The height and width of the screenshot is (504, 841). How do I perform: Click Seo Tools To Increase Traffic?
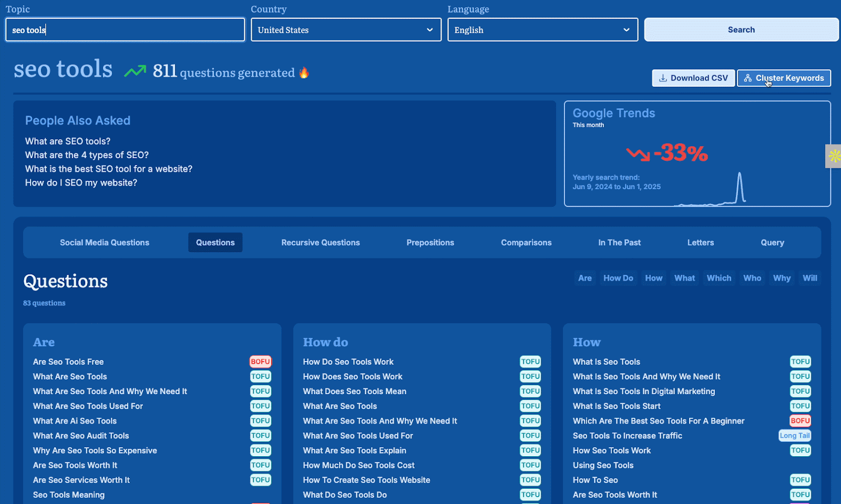coord(628,436)
